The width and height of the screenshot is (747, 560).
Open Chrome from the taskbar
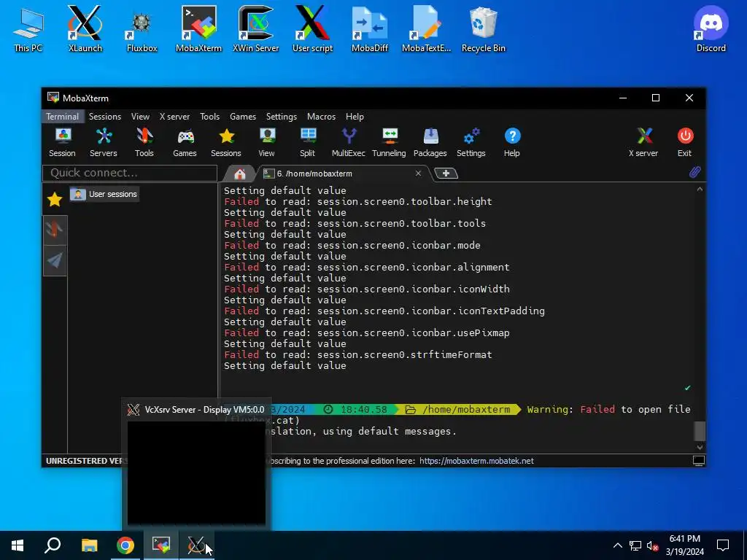coord(125,545)
